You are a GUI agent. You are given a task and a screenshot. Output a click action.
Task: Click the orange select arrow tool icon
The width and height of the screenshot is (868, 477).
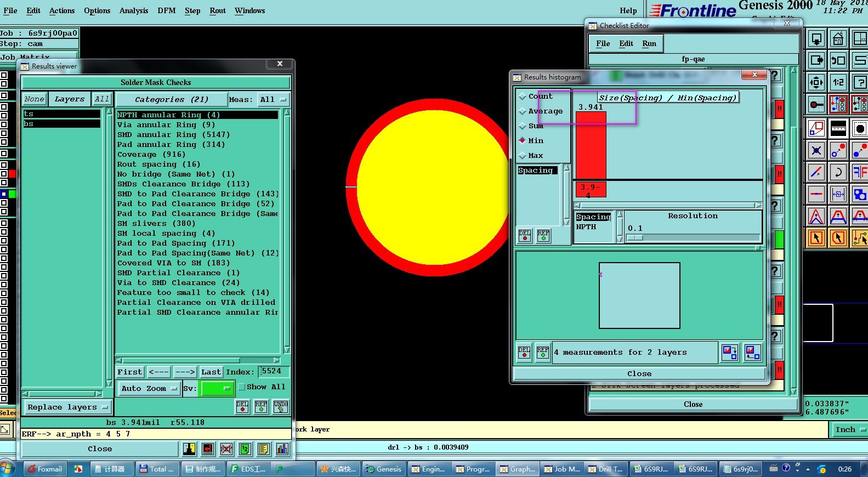[816, 238]
